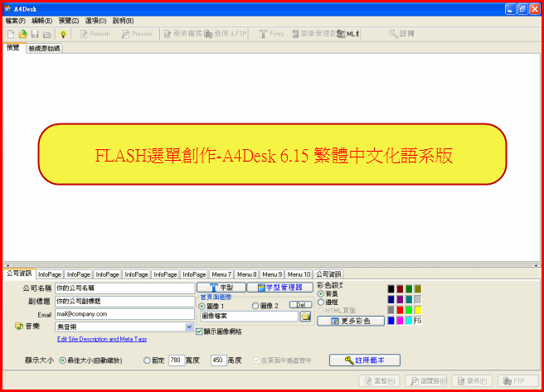Expand the 音樂 music dropdown
Image resolution: width=544 pixels, height=392 pixels.
click(189, 327)
